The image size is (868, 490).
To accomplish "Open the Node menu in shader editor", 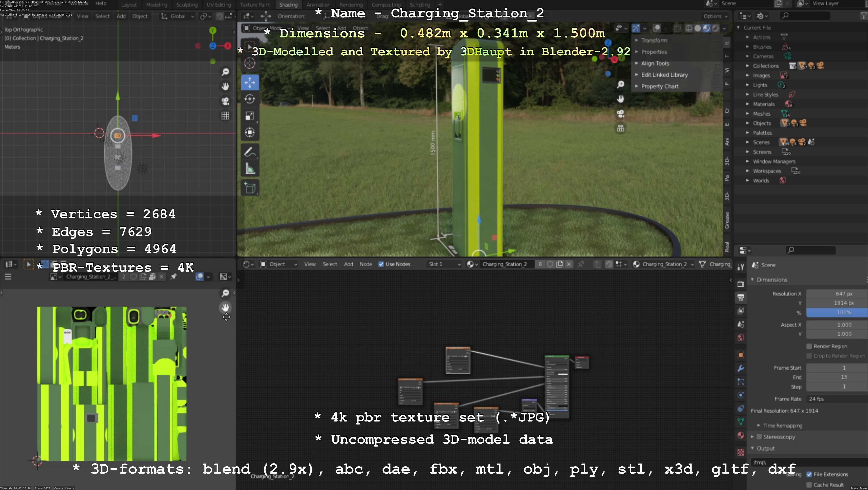I will pyautogui.click(x=366, y=264).
